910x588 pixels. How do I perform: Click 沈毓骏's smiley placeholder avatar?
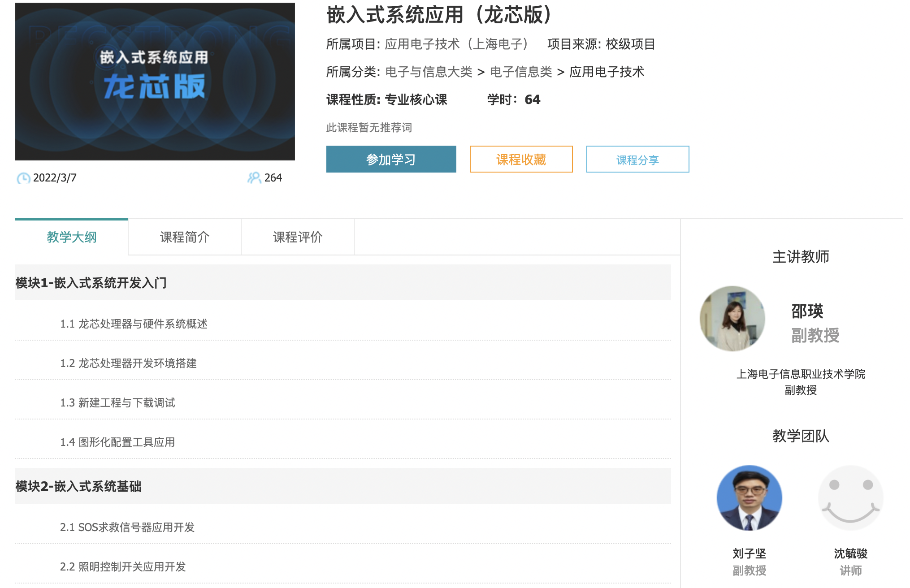pyautogui.click(x=851, y=497)
